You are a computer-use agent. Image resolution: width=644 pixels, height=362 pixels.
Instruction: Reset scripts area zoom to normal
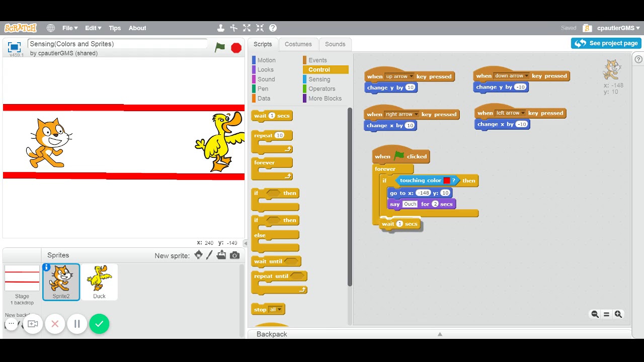coord(606,314)
